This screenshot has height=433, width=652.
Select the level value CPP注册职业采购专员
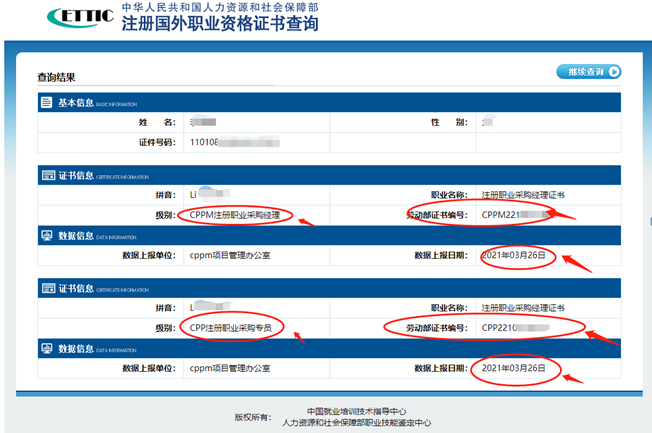coord(230,328)
